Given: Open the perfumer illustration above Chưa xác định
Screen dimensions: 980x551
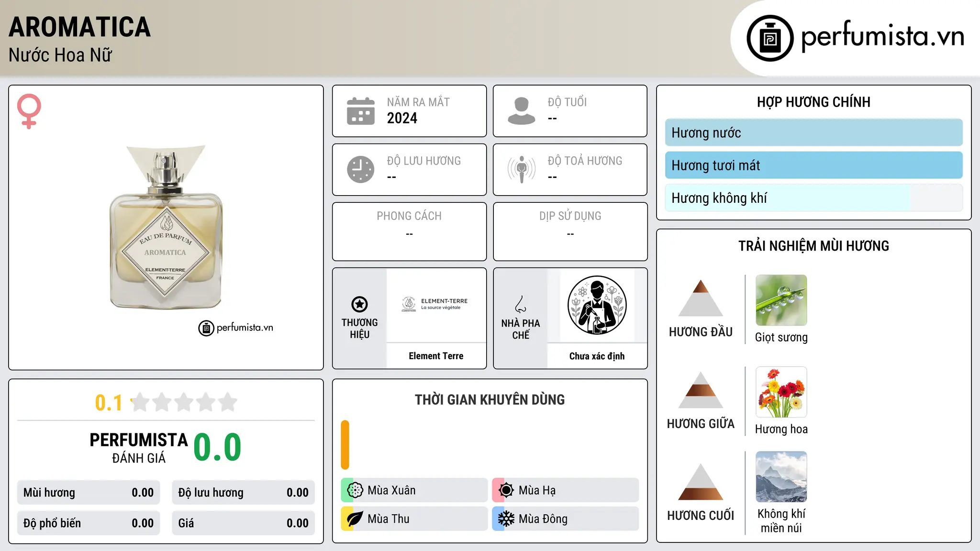Looking at the screenshot, I should [x=597, y=305].
